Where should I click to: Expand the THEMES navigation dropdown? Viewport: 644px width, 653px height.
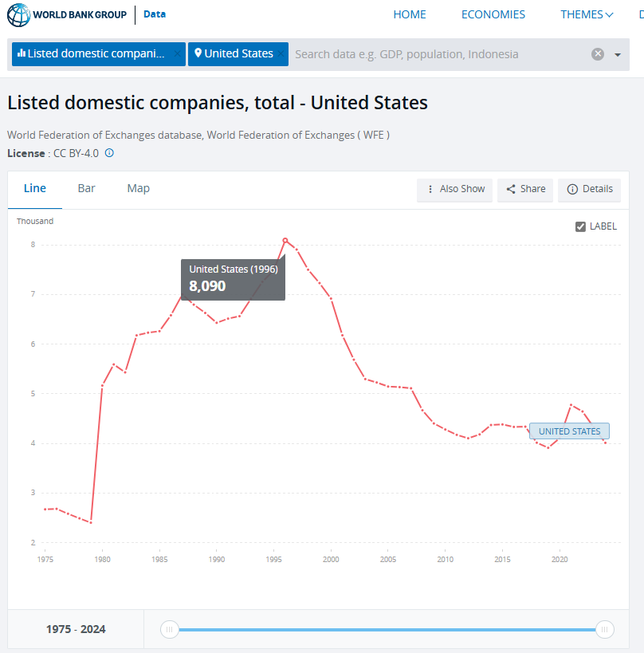[587, 14]
